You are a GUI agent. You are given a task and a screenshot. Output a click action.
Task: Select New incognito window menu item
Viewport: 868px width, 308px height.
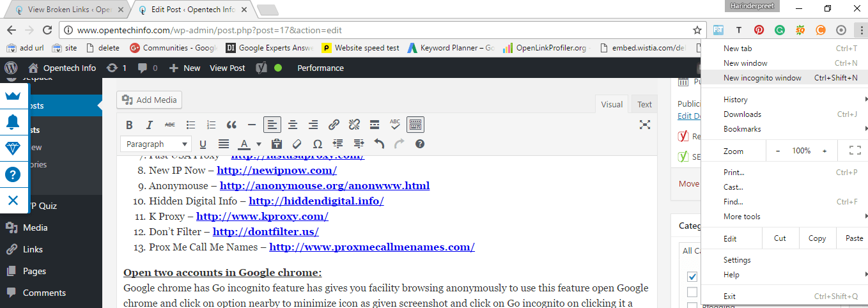tap(784, 77)
